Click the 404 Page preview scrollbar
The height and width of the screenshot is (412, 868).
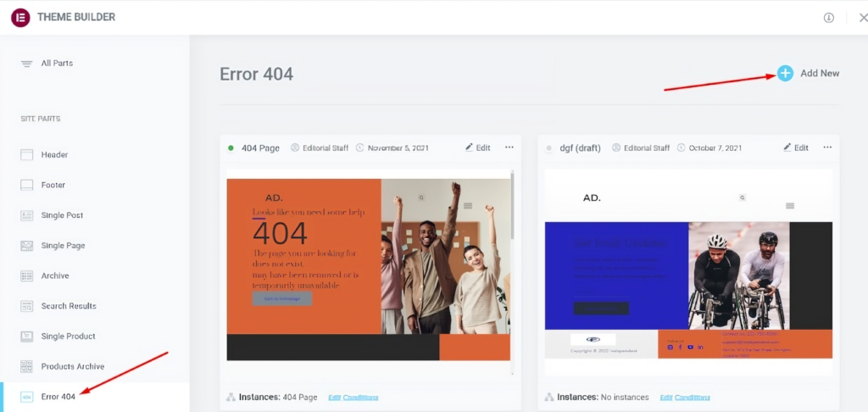pos(513,205)
